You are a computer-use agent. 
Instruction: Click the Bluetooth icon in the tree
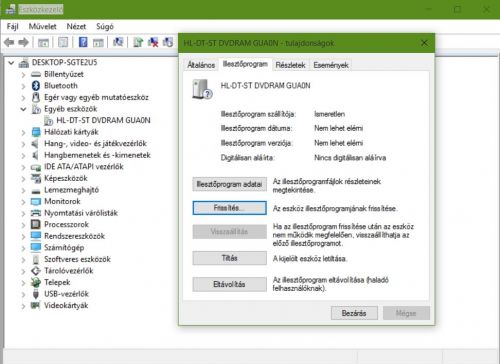click(x=36, y=86)
